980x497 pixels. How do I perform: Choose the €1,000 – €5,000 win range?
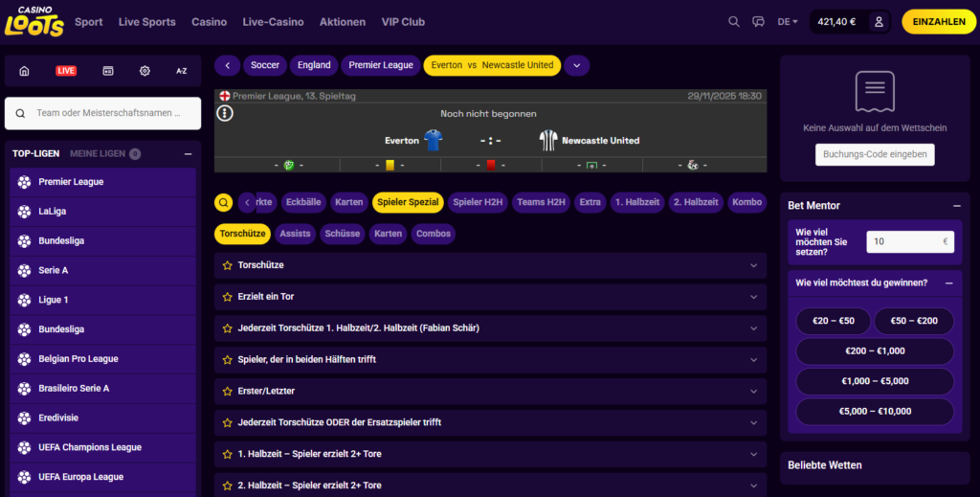(x=875, y=381)
